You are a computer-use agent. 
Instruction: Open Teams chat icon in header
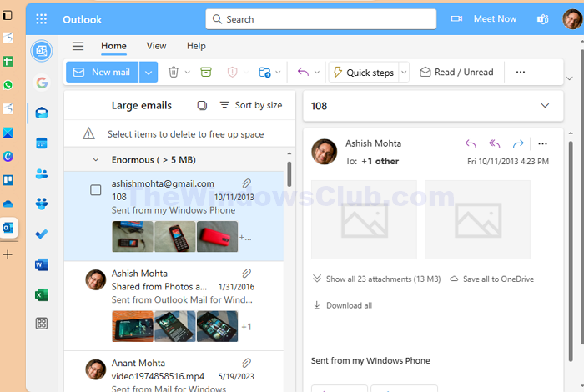click(x=542, y=19)
